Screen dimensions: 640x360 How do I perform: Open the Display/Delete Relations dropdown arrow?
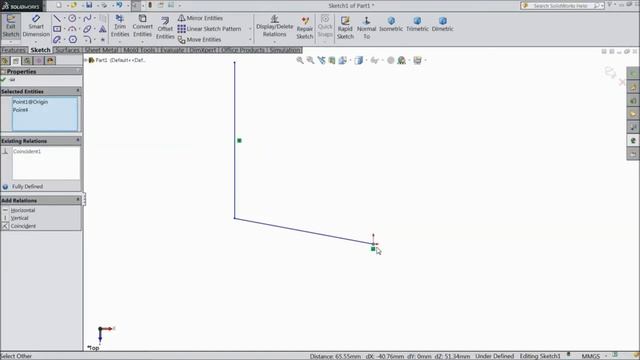point(274,42)
